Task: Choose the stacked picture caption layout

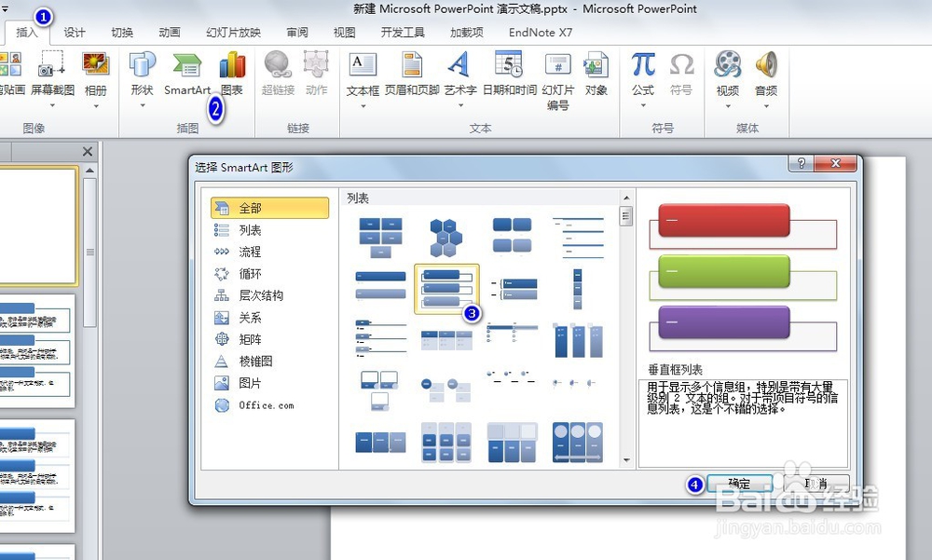Action: pyautogui.click(x=379, y=390)
